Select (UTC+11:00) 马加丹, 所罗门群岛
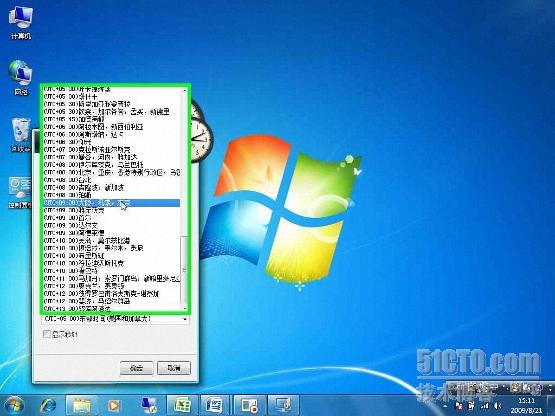The width and height of the screenshot is (555, 416). 112,279
